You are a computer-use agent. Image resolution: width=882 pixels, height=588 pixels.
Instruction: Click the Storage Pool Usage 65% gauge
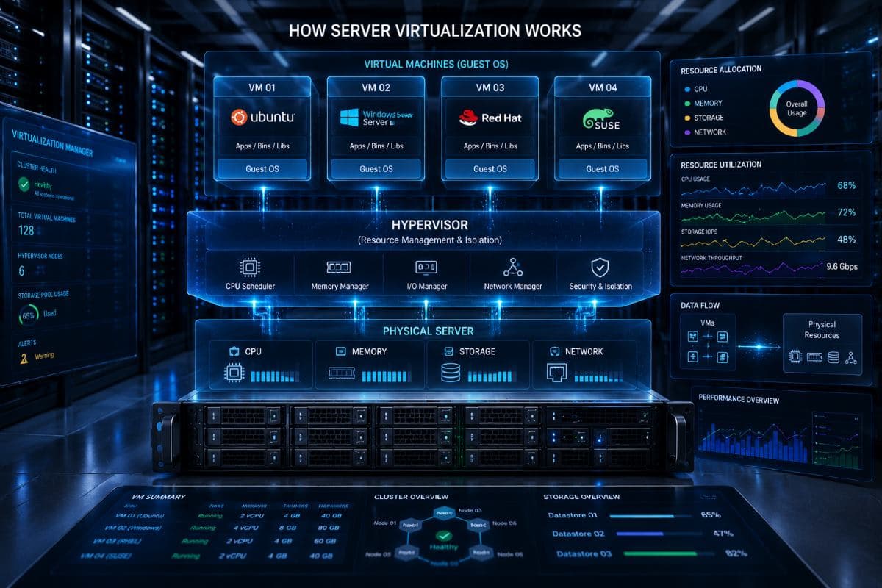tap(28, 315)
